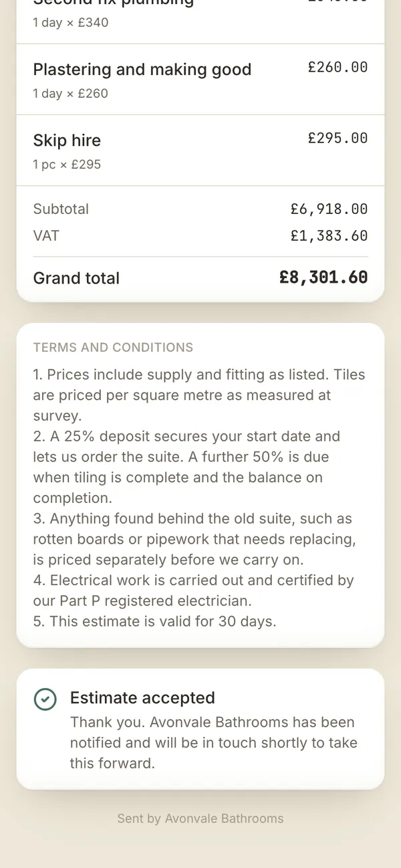Click the Part P electrician term
The width and height of the screenshot is (401, 868).
pos(194,591)
